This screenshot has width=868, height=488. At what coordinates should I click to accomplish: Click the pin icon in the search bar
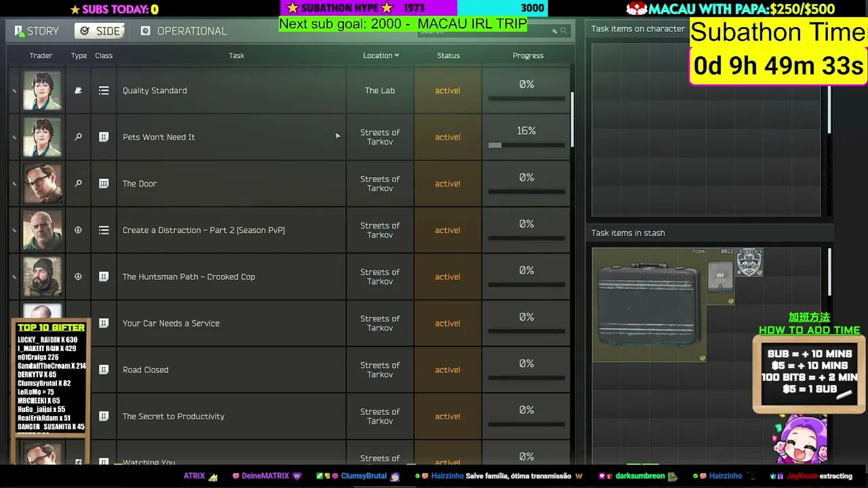click(554, 31)
